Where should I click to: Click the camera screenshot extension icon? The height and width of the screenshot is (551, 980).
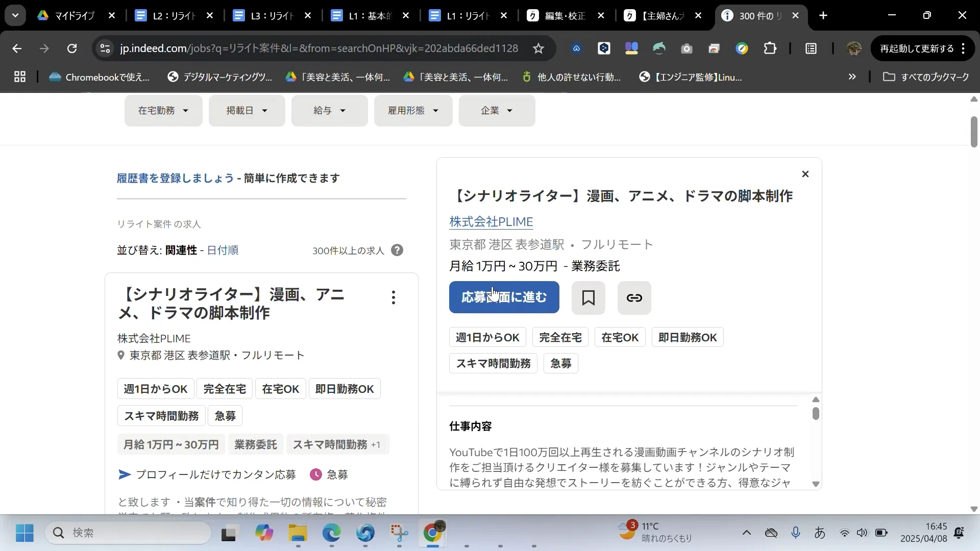pyautogui.click(x=687, y=48)
